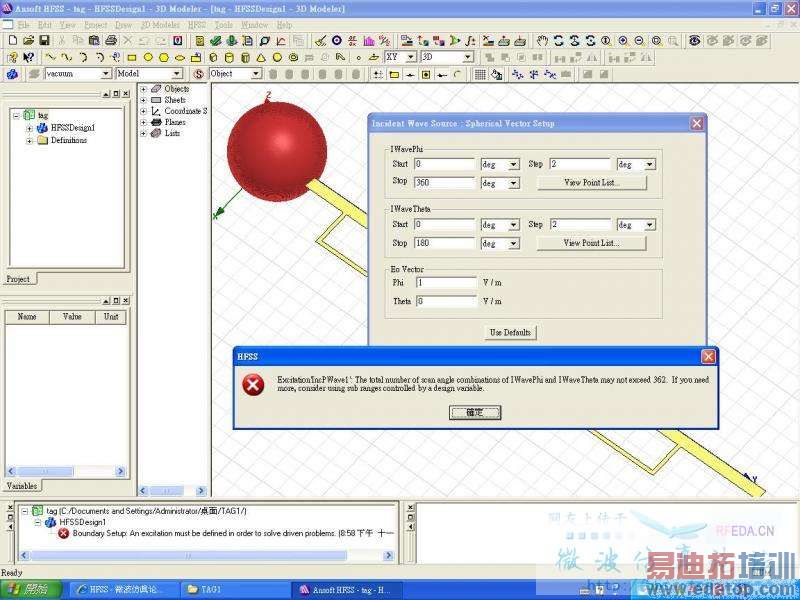The width and height of the screenshot is (800, 600).
Task: Select the Pan hand tool
Action: (x=542, y=41)
